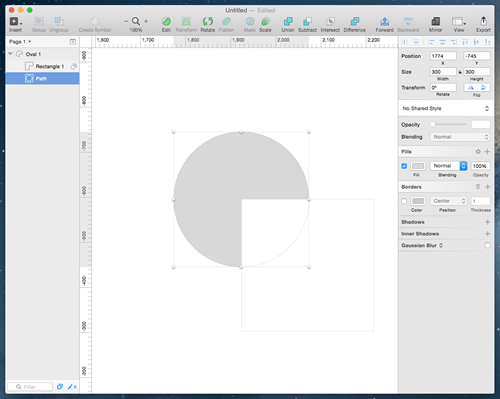Toggle the pages list panel
This screenshot has width=500, height=399.
point(73,42)
